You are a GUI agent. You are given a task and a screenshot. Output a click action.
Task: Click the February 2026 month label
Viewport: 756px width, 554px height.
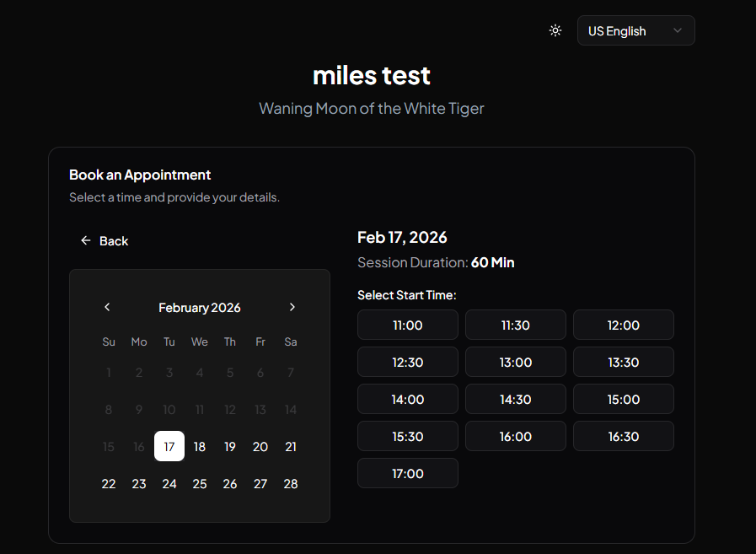[200, 308]
